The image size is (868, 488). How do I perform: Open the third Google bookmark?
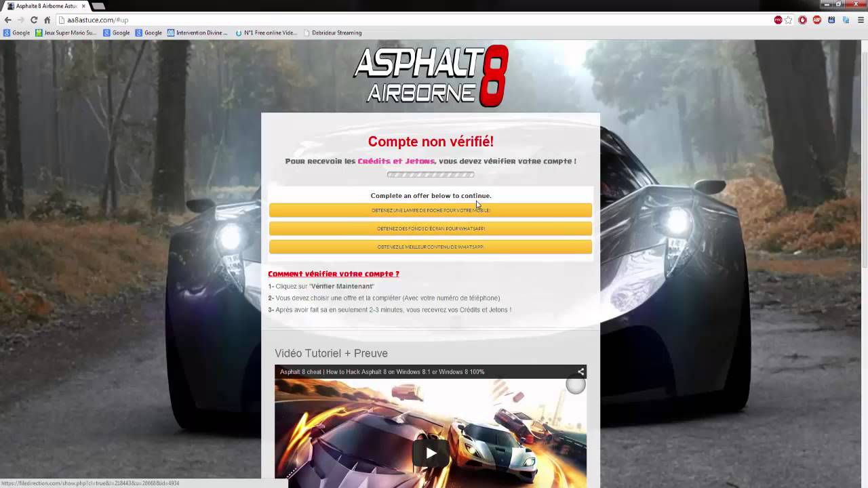(x=149, y=33)
